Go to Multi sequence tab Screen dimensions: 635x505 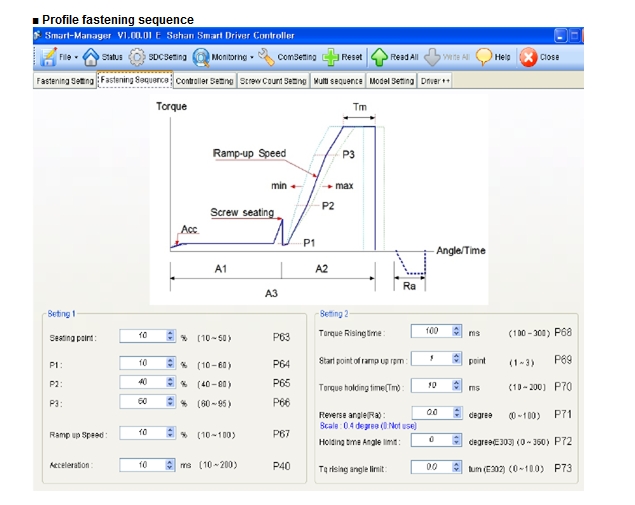(338, 81)
